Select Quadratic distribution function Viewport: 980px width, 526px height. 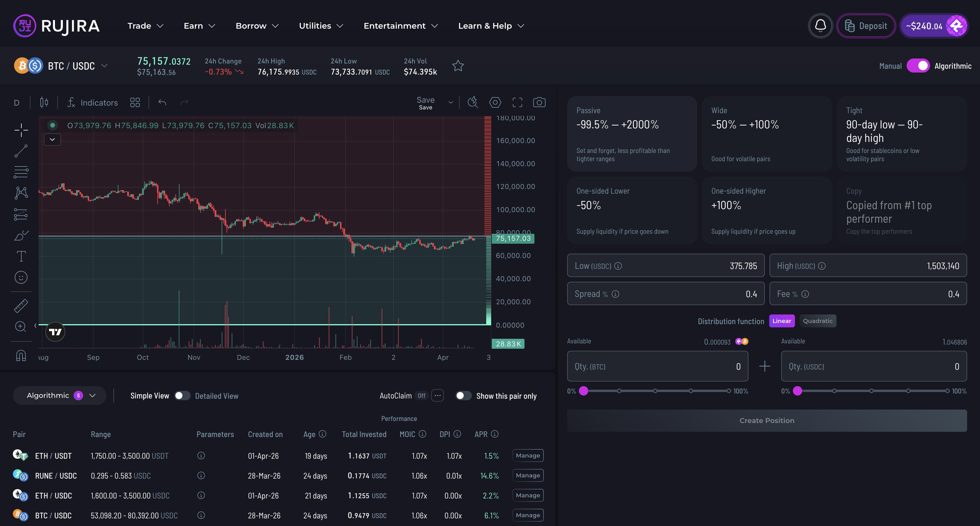pyautogui.click(x=817, y=321)
